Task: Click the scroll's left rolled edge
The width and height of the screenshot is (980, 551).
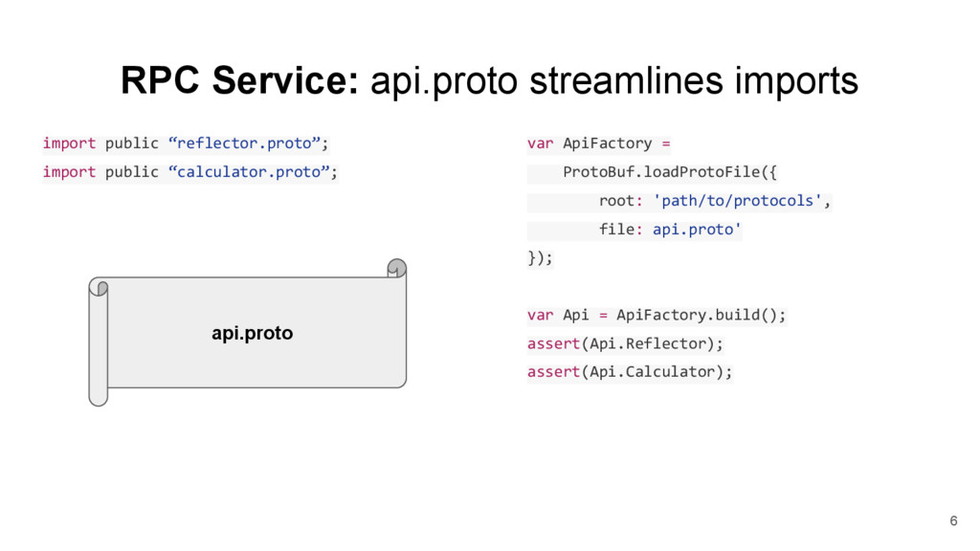Action: (99, 342)
